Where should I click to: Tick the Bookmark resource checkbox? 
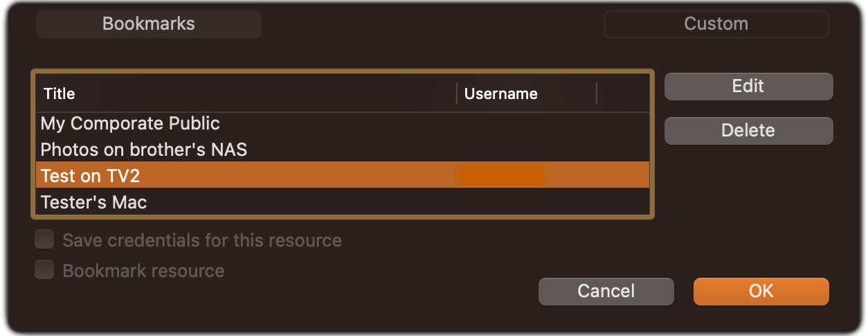click(x=45, y=269)
